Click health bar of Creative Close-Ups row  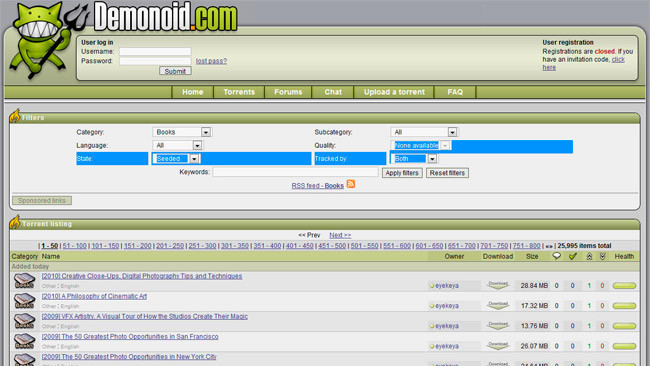(624, 286)
